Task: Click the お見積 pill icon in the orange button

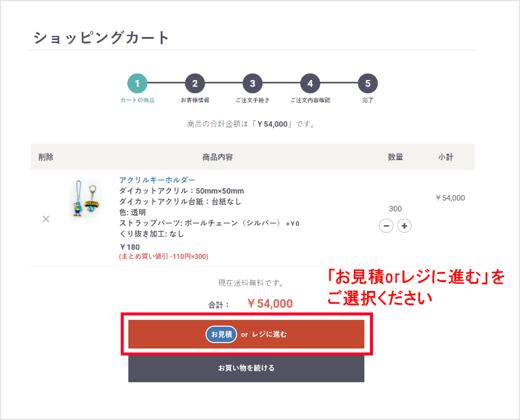Action: (221, 335)
